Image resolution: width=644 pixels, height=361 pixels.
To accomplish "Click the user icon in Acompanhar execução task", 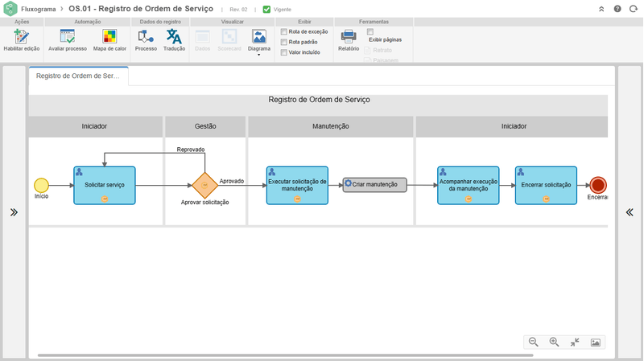I will click(443, 172).
